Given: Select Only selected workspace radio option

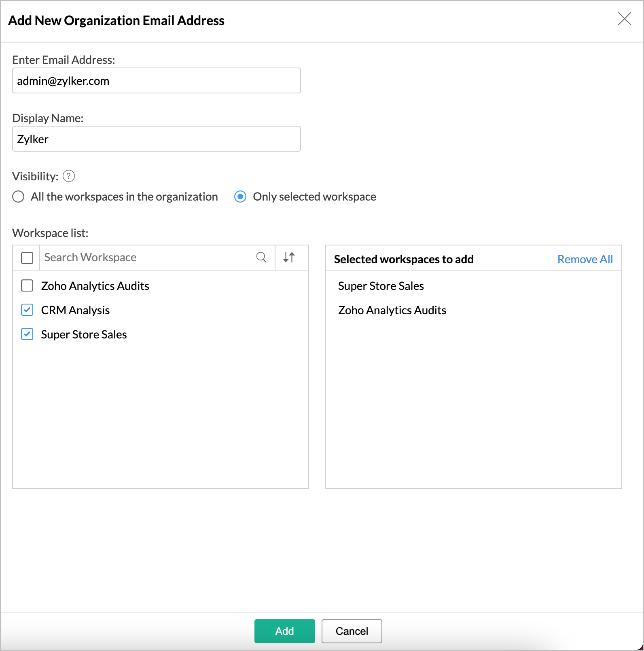Looking at the screenshot, I should [x=240, y=197].
